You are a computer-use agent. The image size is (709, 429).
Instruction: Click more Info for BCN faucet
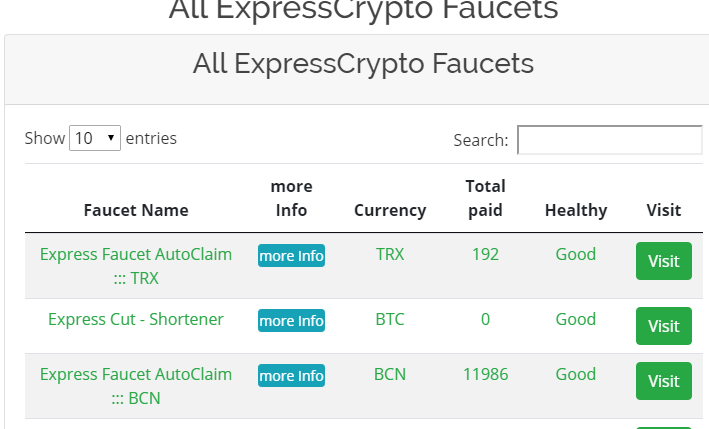pos(291,376)
